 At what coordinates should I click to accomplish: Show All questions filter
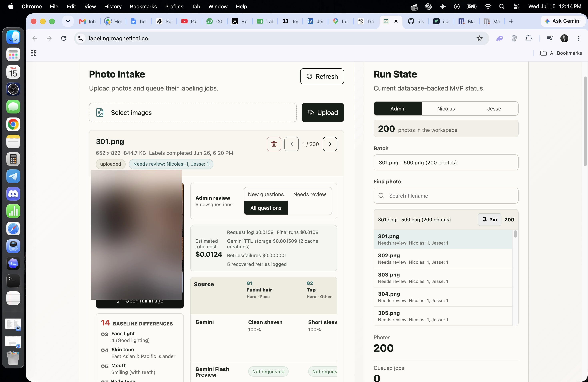click(x=266, y=208)
